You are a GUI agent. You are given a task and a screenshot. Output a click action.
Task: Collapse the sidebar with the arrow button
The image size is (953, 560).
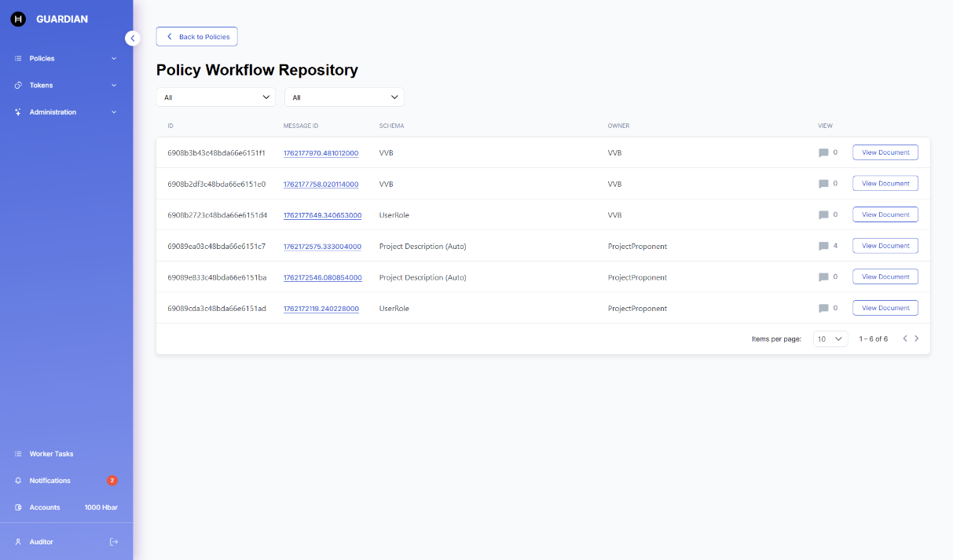(132, 38)
